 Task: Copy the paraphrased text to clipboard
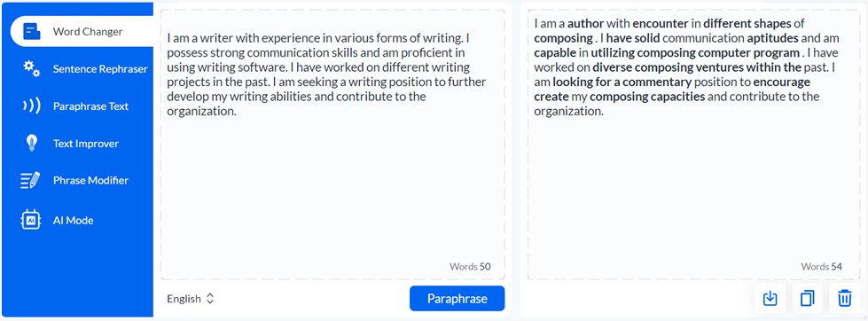(808, 299)
